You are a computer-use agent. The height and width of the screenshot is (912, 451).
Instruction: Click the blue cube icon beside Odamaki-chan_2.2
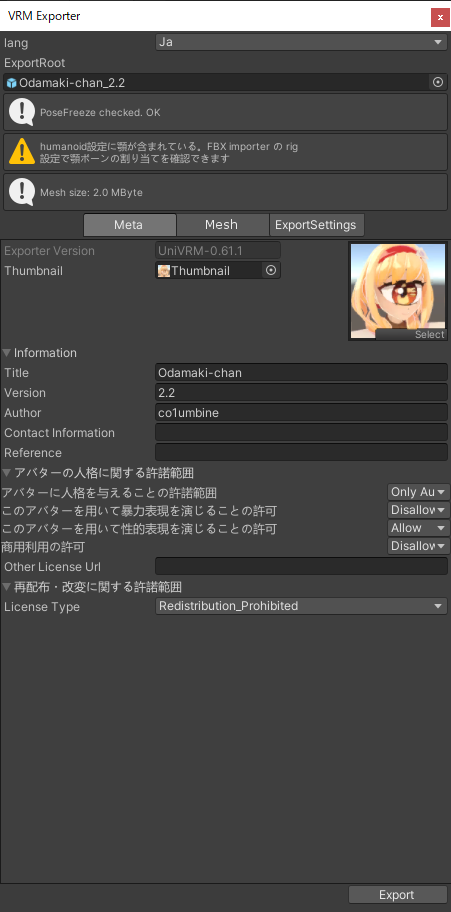pyautogui.click(x=12, y=83)
